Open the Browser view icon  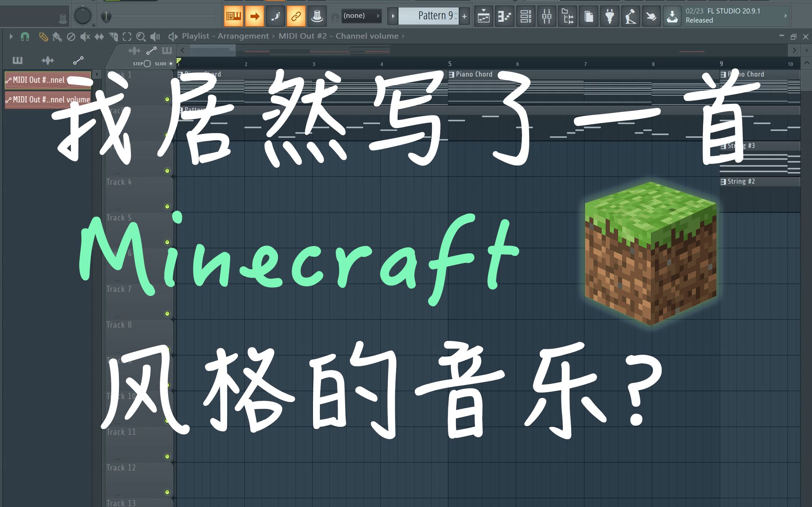[x=568, y=16]
